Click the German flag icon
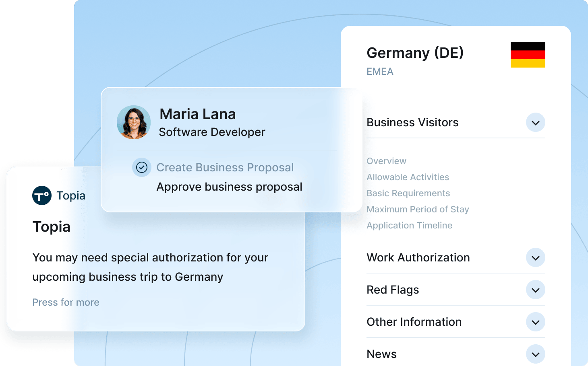Screen dimensions: 588x366 pos(528,55)
